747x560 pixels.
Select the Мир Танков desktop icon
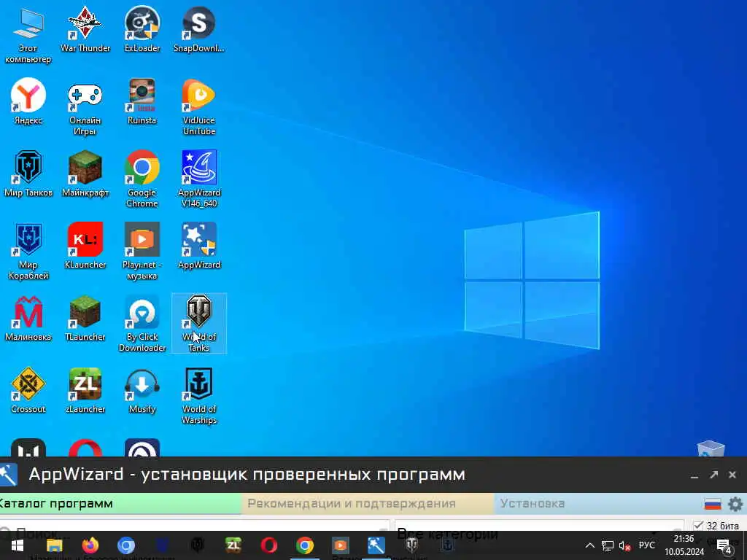pyautogui.click(x=28, y=174)
